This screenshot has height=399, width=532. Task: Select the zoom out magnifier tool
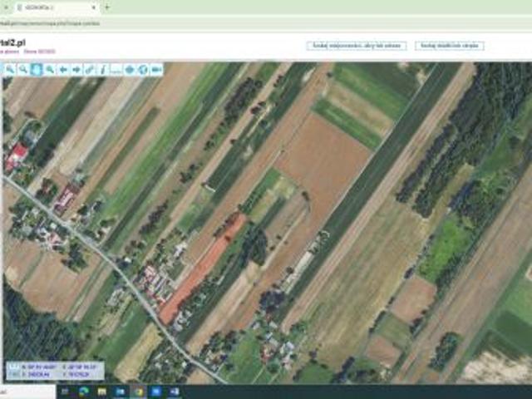tap(23, 70)
